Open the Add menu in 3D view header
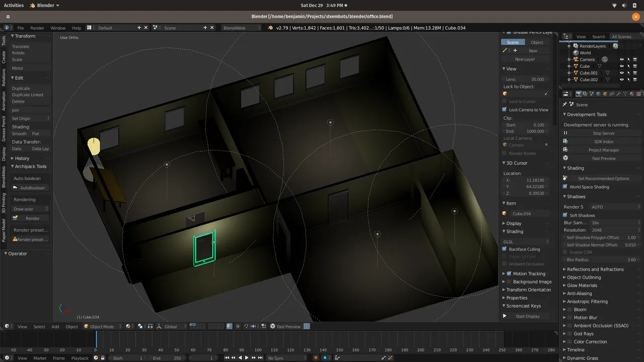644x362 pixels. 55,326
